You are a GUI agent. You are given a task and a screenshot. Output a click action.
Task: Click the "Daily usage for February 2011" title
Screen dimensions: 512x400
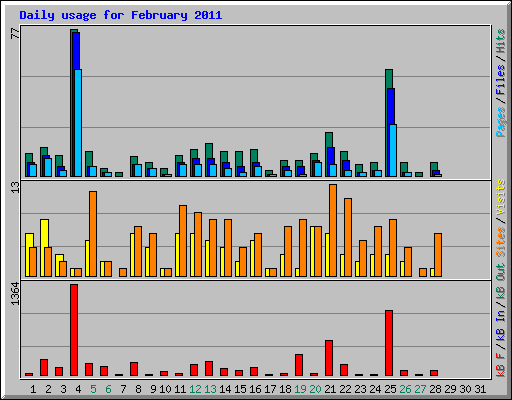pyautogui.click(x=121, y=15)
